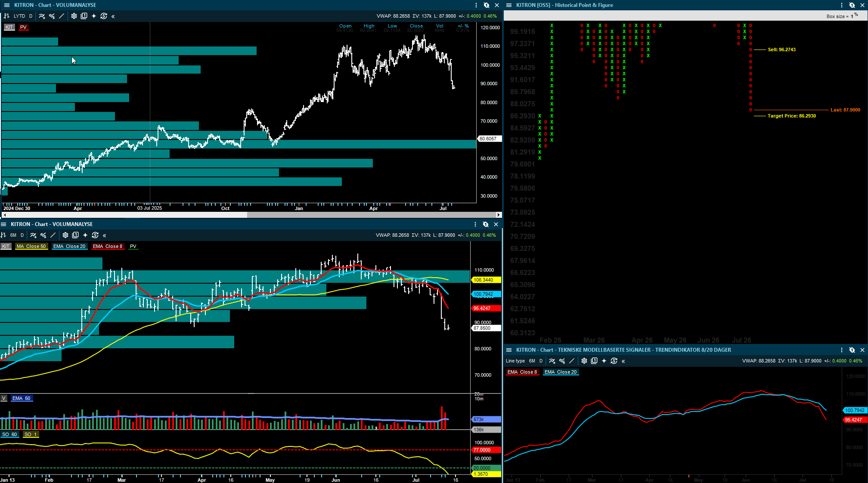868x483 pixels.
Task: Collapse 6M chart toolbar with double chevron
Action: (105, 235)
